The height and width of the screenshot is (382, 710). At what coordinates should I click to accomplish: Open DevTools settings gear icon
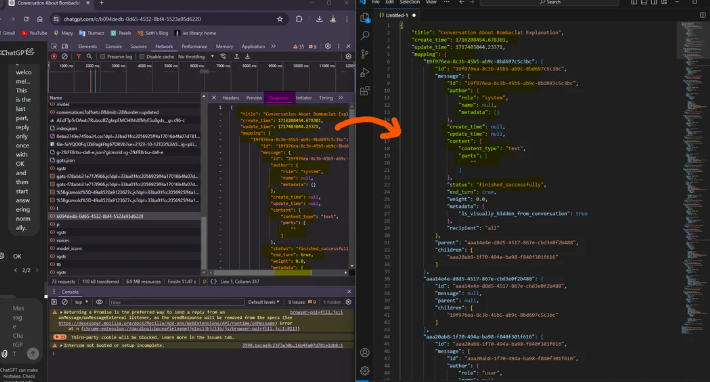328,46
